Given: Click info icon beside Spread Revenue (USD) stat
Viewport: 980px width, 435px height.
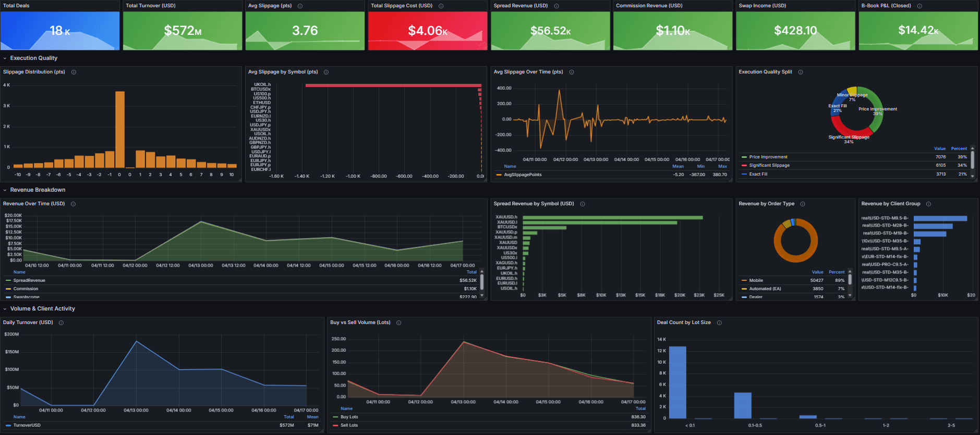Looking at the screenshot, I should [556, 6].
